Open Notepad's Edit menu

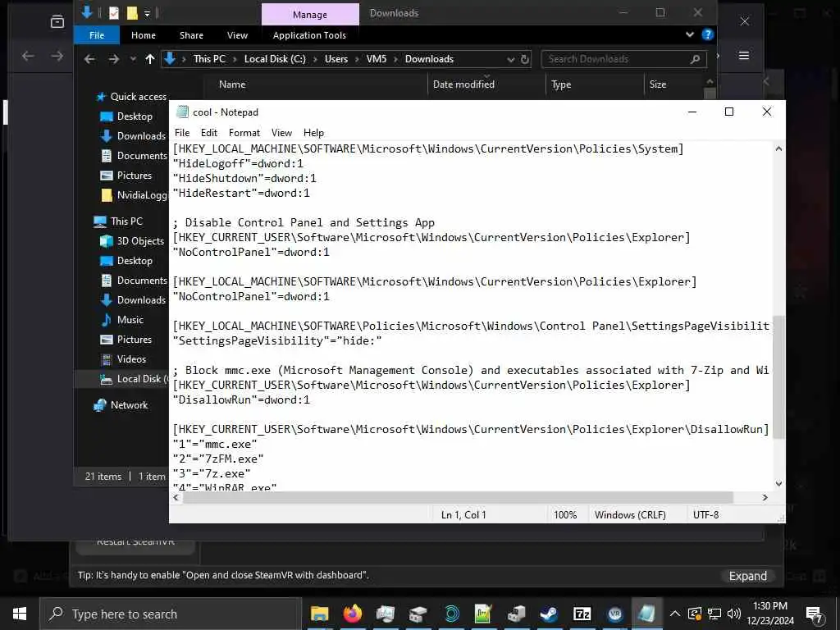pos(209,133)
